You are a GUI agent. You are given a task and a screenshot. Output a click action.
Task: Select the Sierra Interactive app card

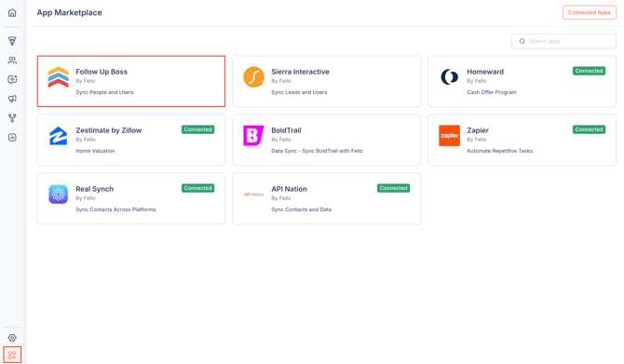(x=326, y=81)
